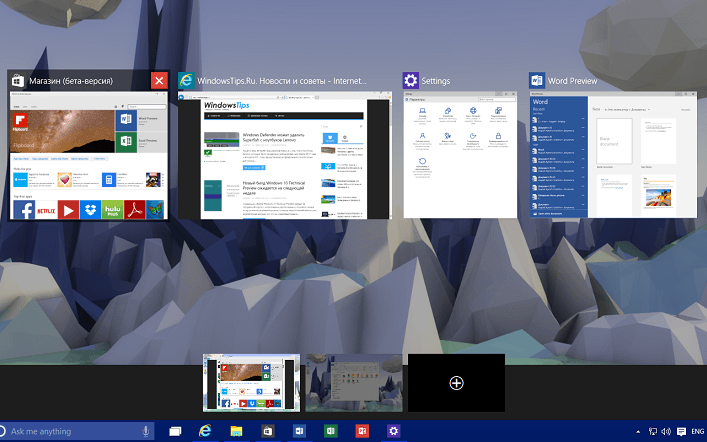Click the Task View button on taskbar
Image resolution: width=707 pixels, height=442 pixels.
pyautogui.click(x=175, y=431)
